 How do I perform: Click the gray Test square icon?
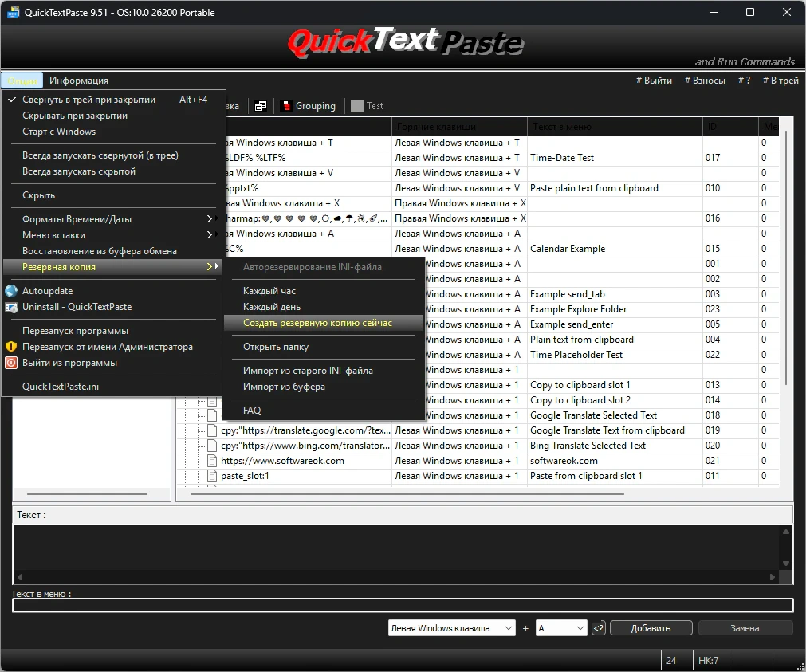point(356,106)
